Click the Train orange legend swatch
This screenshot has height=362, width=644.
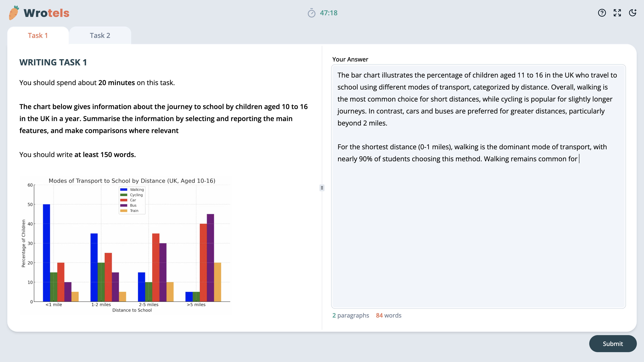124,211
